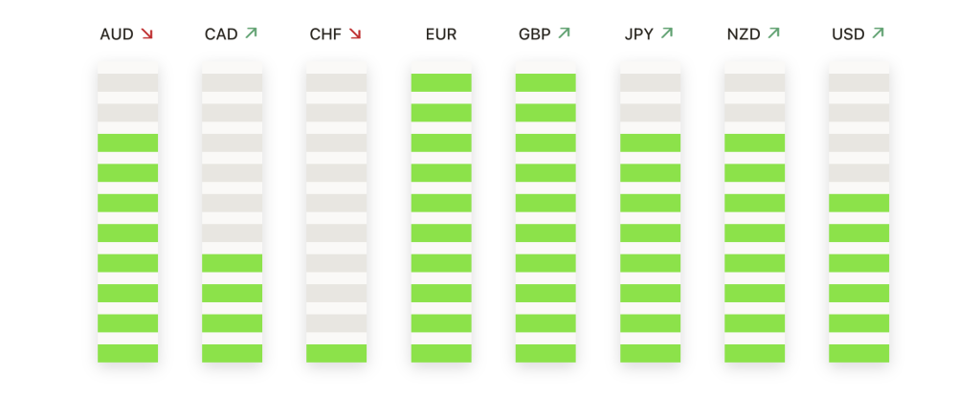Select the NZD currency label
Screen dimensions: 980x397
(744, 34)
